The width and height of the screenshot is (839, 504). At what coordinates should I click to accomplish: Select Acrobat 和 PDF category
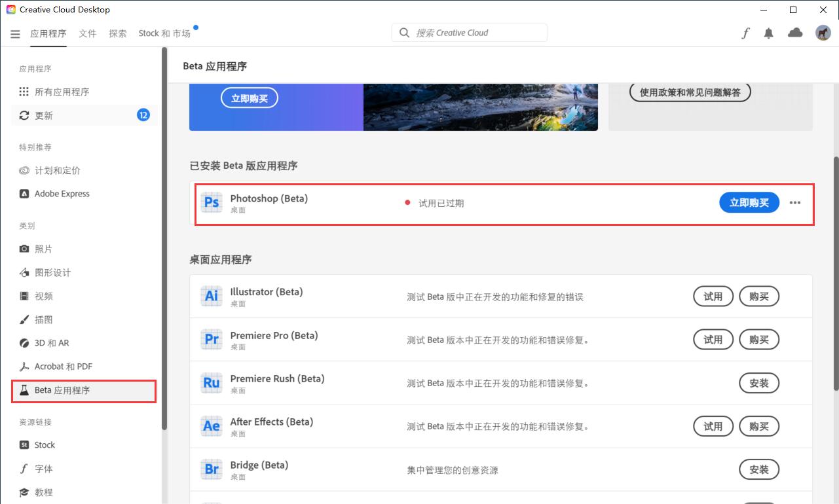click(84, 367)
